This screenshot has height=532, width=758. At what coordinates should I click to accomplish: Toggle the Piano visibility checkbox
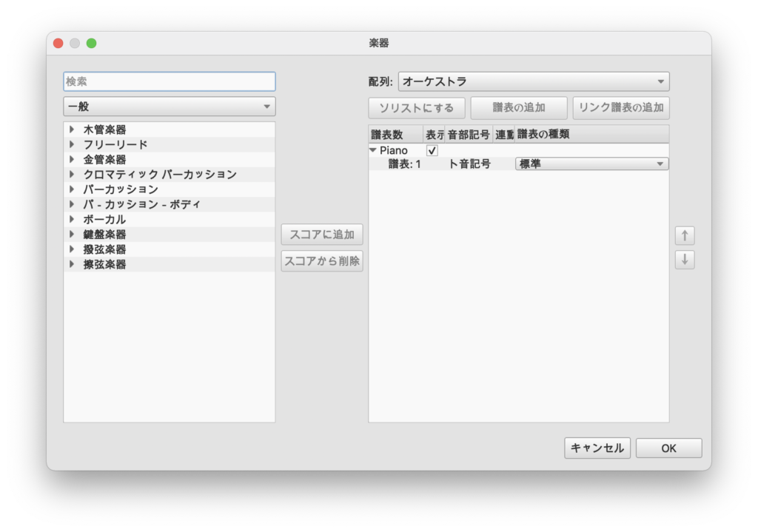coord(432,150)
